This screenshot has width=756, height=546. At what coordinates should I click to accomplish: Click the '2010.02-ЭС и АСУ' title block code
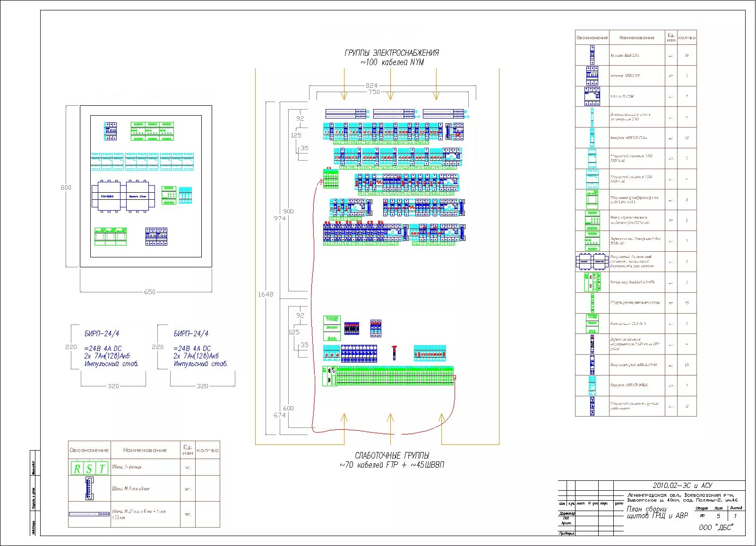[x=682, y=486]
